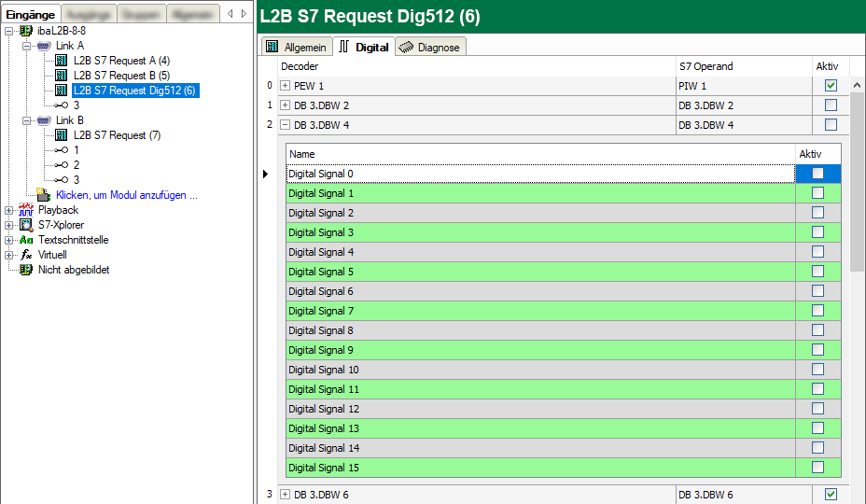The height and width of the screenshot is (504, 866).
Task: Activate Digital Signal 5 checkbox
Action: pos(818,272)
